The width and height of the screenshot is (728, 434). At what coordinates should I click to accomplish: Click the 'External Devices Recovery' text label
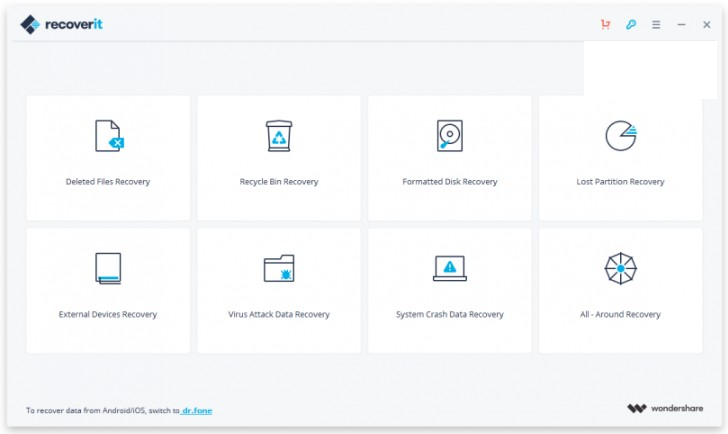point(108,314)
